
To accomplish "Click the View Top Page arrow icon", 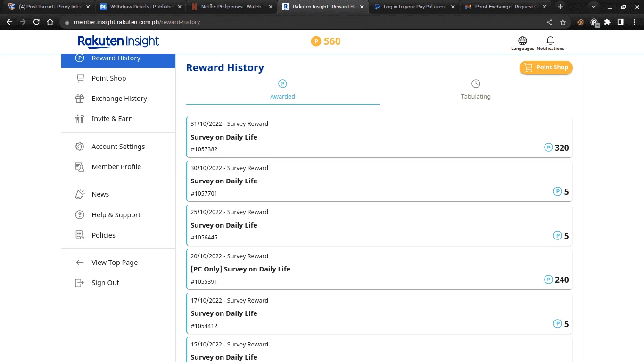I will (80, 263).
